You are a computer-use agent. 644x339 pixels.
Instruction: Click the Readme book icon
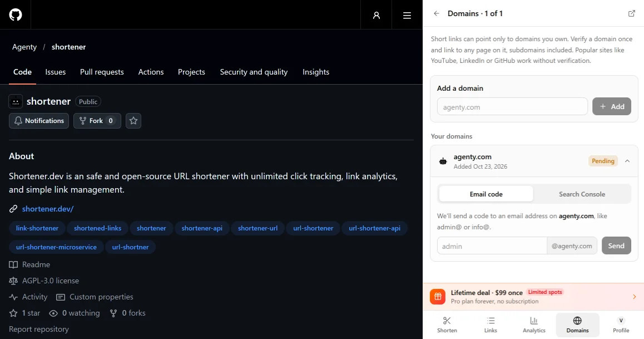[x=13, y=264]
